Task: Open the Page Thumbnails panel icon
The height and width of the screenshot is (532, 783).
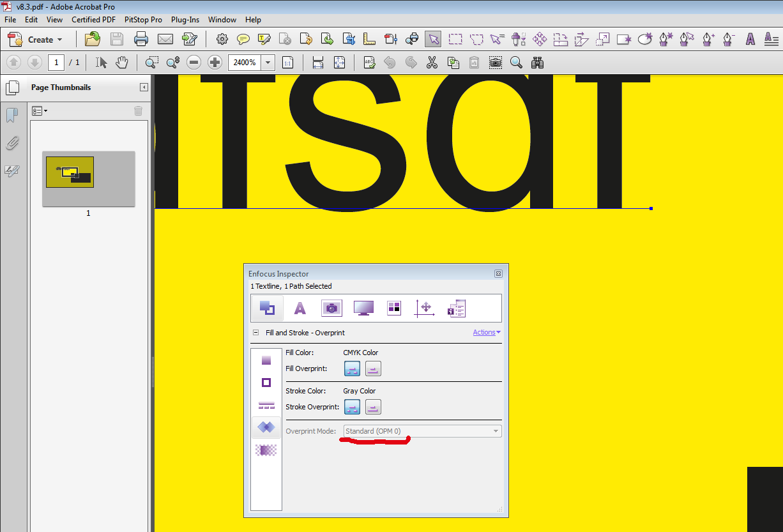Action: click(x=11, y=87)
